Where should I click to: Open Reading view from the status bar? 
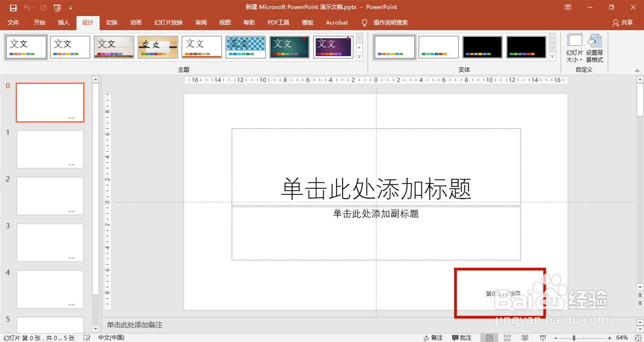tap(525, 337)
